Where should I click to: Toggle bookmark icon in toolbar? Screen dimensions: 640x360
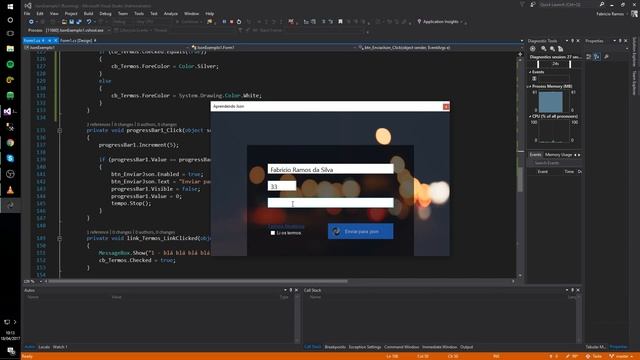(x=340, y=22)
